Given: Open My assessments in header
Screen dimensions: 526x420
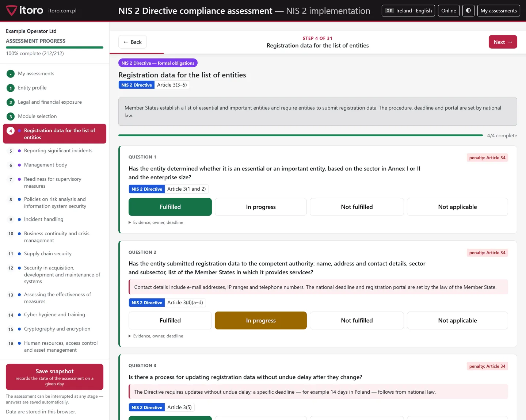Looking at the screenshot, I should [499, 11].
